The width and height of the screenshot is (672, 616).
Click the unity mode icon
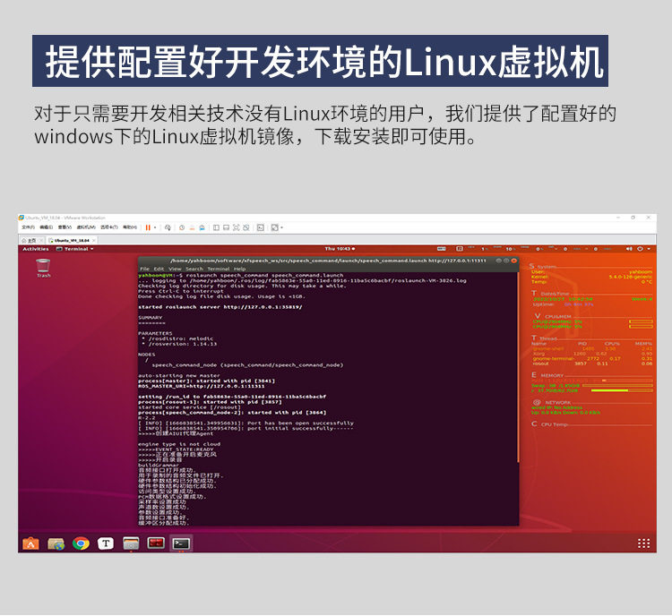click(x=246, y=227)
